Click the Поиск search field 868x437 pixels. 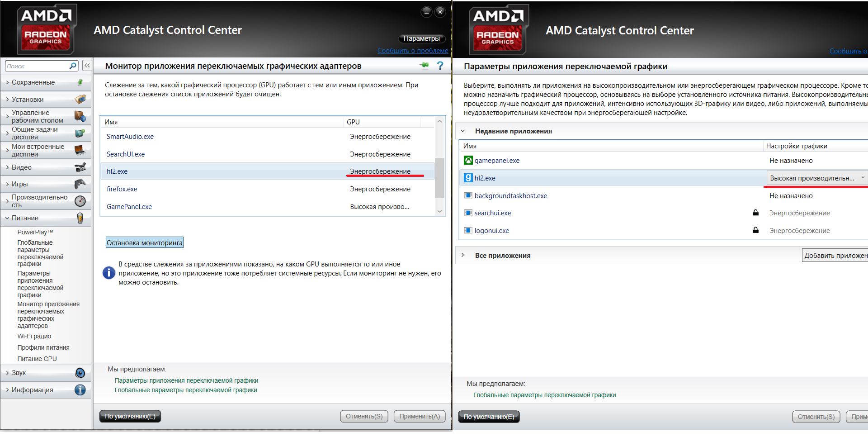pyautogui.click(x=38, y=66)
